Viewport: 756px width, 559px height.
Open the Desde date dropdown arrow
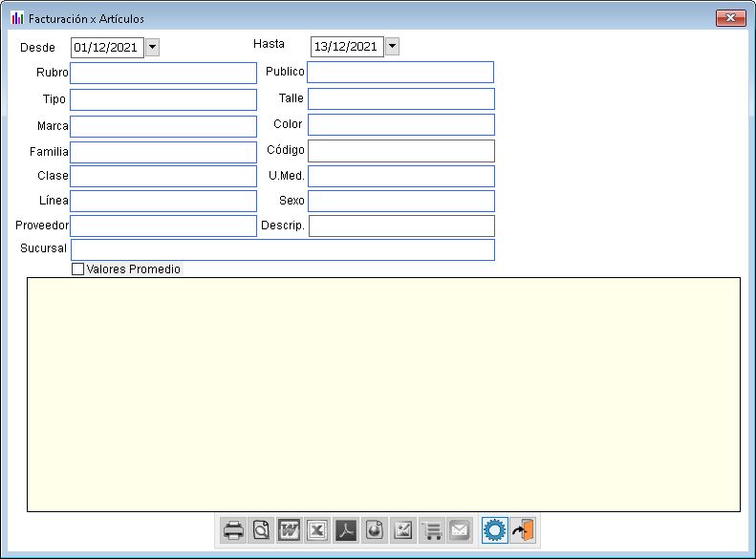point(152,47)
